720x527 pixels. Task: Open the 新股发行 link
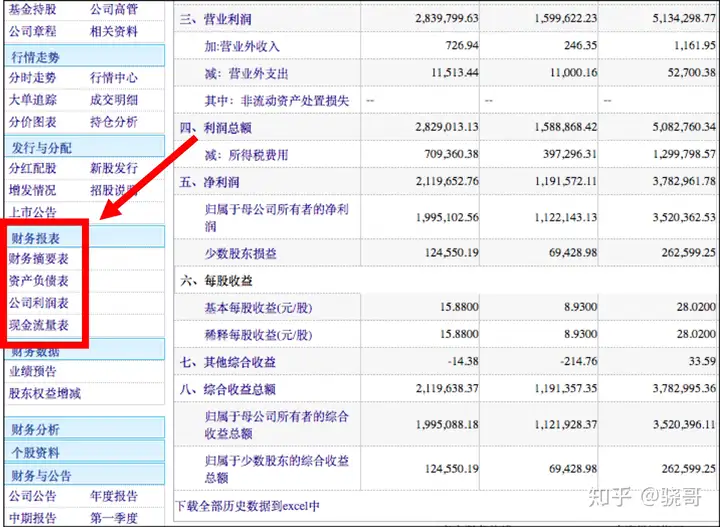[114, 168]
